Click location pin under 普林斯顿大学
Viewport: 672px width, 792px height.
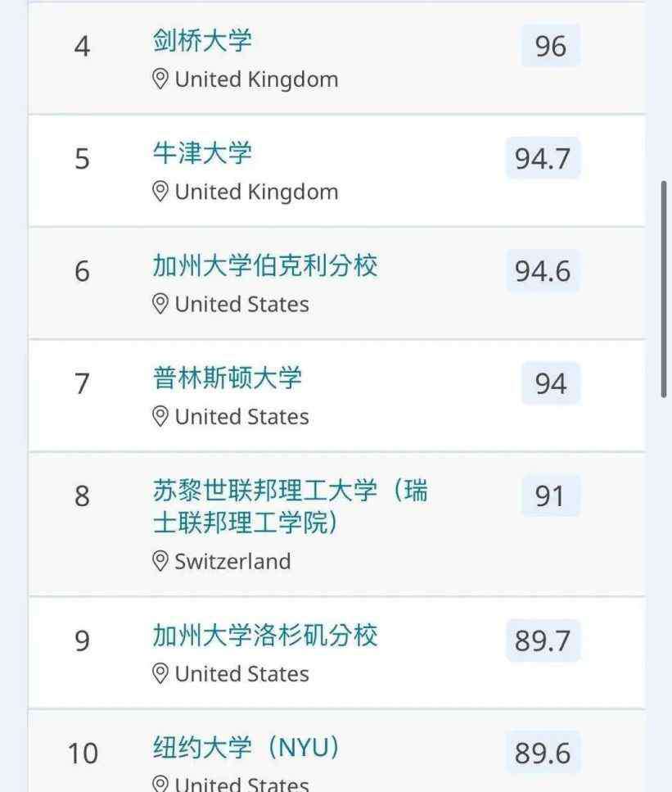coord(160,417)
